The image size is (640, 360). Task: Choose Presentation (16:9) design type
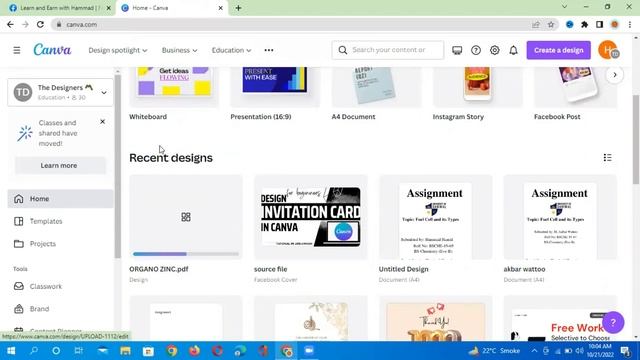[275, 94]
